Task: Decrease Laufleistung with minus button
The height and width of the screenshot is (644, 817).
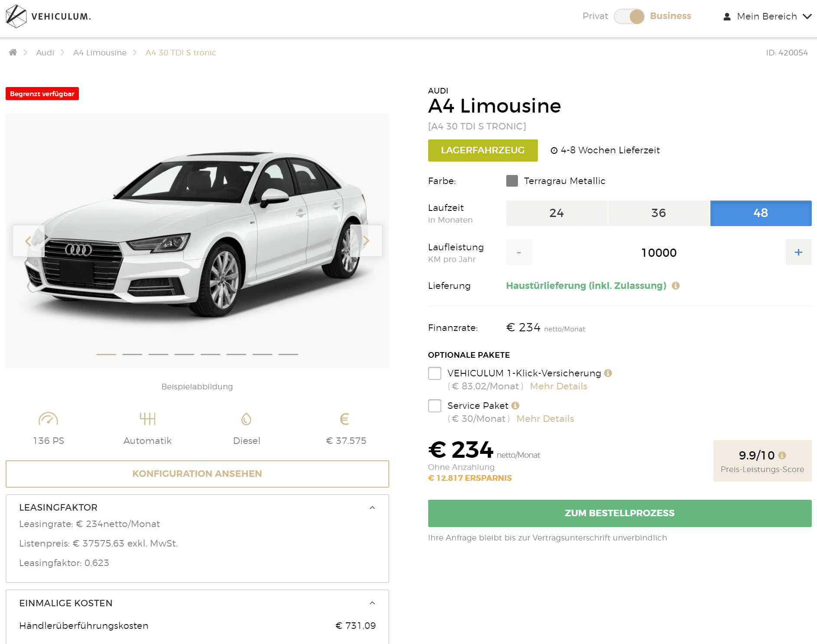Action: coord(519,252)
